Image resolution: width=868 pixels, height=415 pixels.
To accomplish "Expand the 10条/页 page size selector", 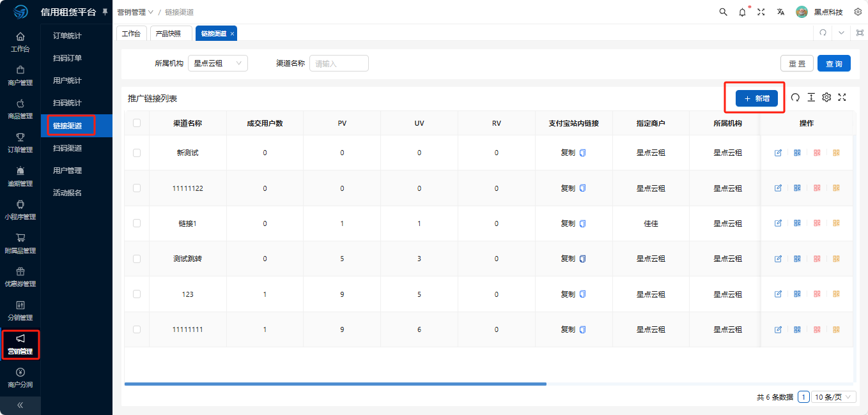I will click(833, 397).
